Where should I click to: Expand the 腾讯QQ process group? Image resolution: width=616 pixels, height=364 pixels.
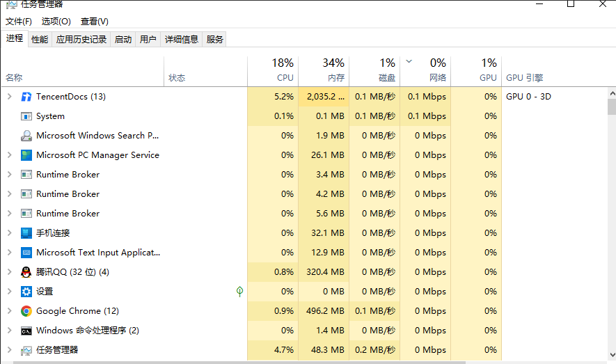(x=9, y=272)
